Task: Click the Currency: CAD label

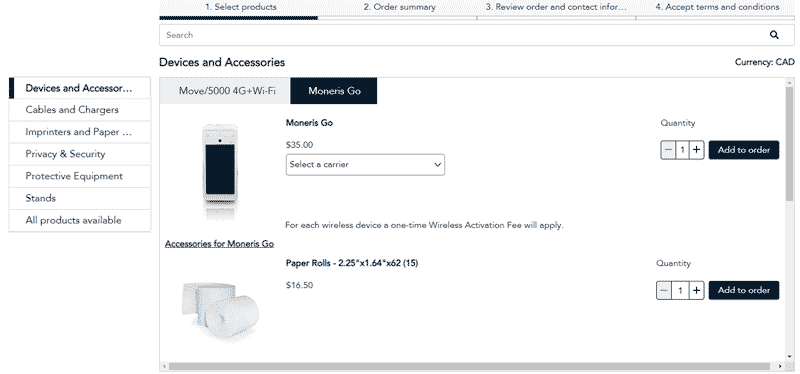Action: (x=764, y=62)
